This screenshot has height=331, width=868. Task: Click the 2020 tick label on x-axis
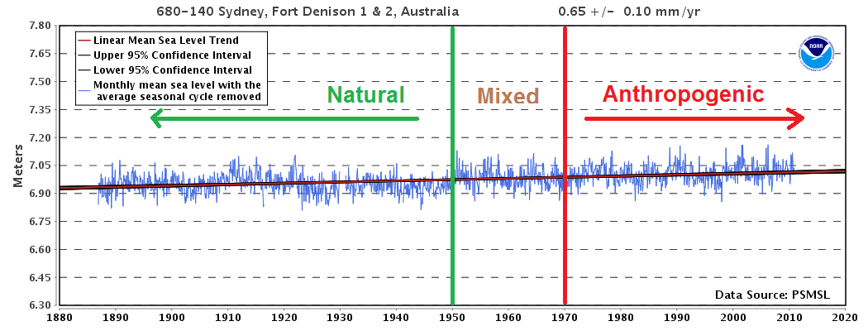pyautogui.click(x=845, y=317)
